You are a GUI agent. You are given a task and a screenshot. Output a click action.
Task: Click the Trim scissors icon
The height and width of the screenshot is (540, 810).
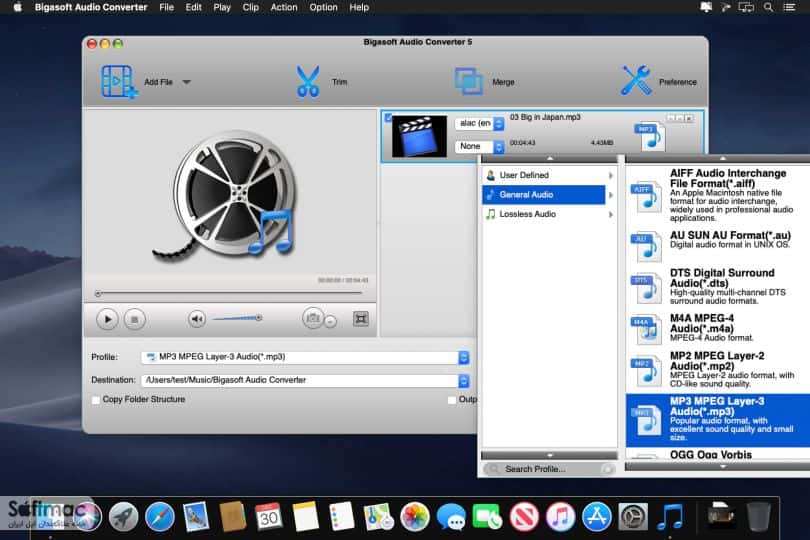[308, 82]
